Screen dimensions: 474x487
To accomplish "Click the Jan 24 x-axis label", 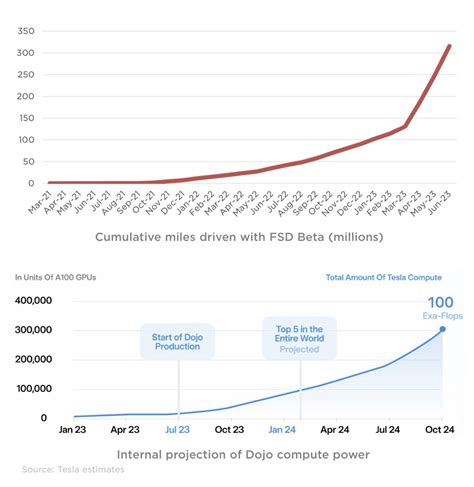I will [282, 429].
